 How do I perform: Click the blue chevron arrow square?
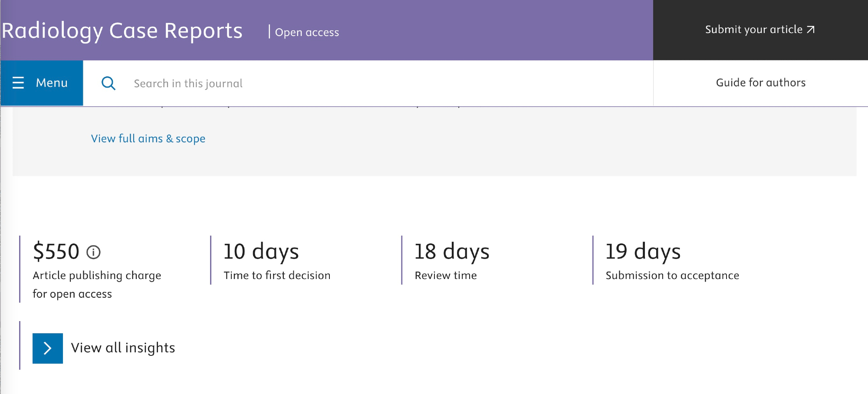tap(48, 348)
